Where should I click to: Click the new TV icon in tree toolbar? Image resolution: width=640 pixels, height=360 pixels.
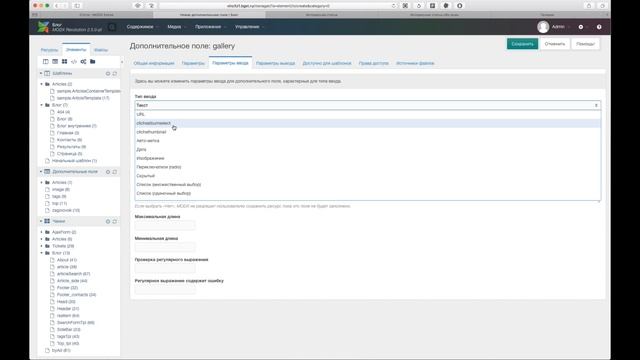55,62
